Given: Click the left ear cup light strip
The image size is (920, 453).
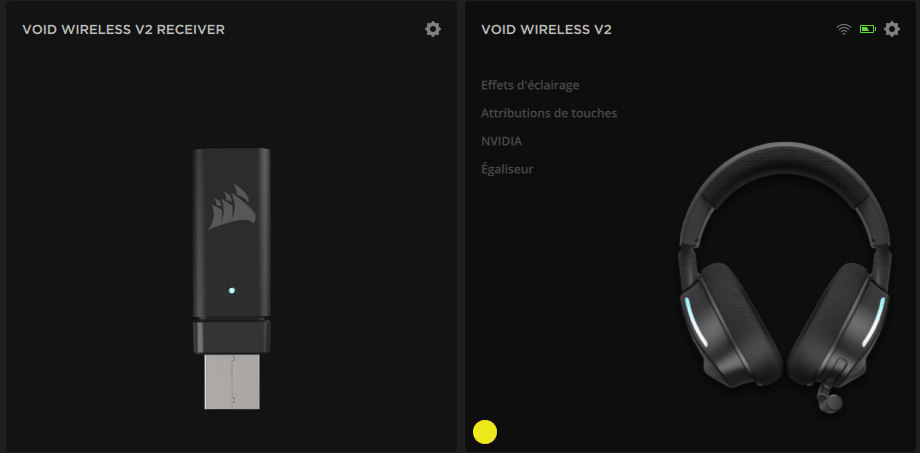Looking at the screenshot, I should point(696,322).
